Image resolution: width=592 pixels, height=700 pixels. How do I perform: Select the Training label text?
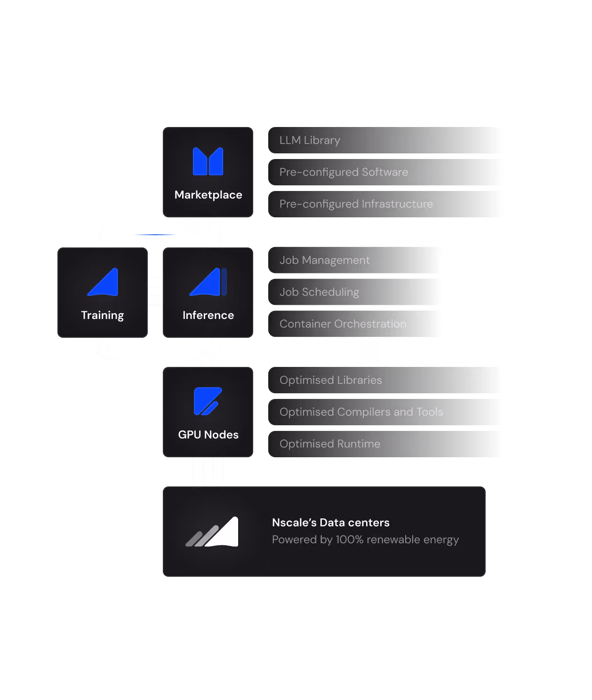click(103, 315)
